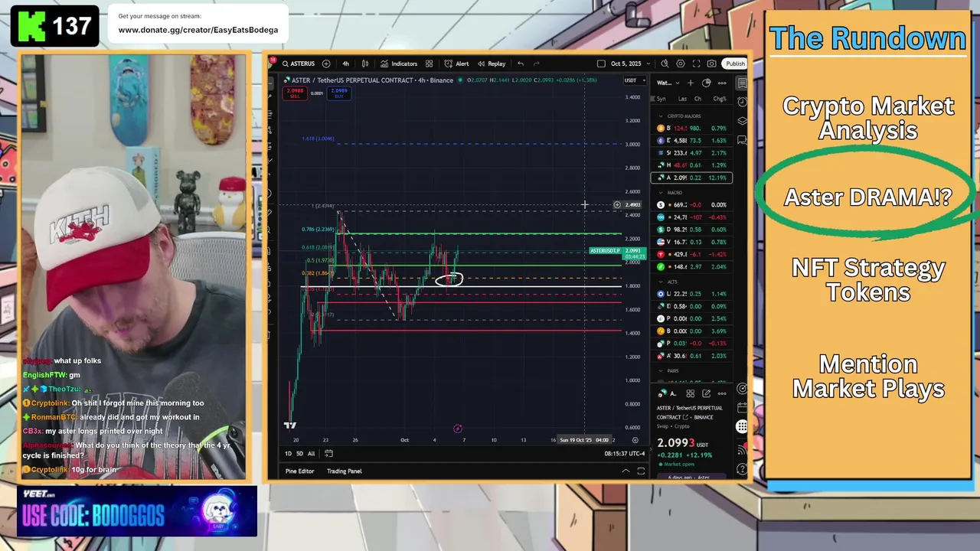Open the indicator templates grid icon
The width and height of the screenshot is (980, 551).
429,64
